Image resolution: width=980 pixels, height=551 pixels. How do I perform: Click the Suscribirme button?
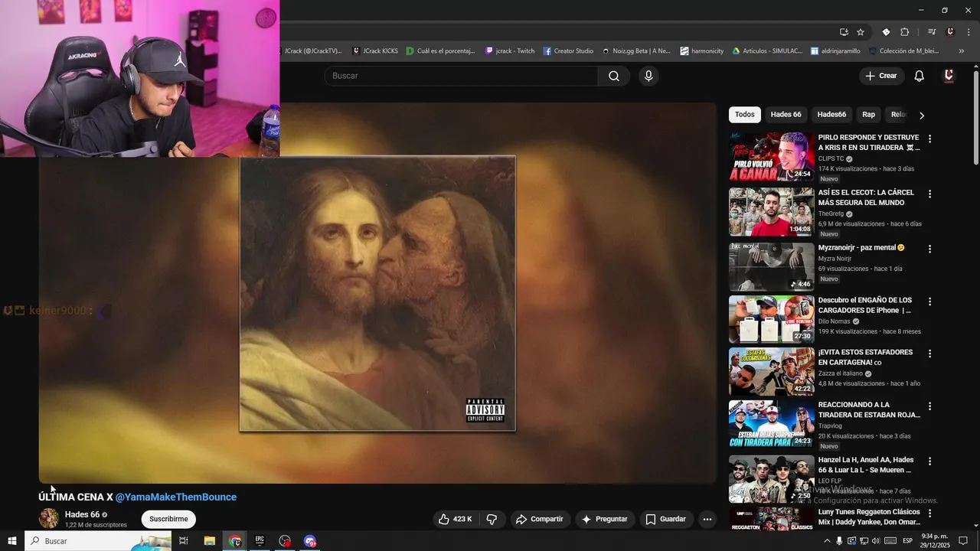168,519
